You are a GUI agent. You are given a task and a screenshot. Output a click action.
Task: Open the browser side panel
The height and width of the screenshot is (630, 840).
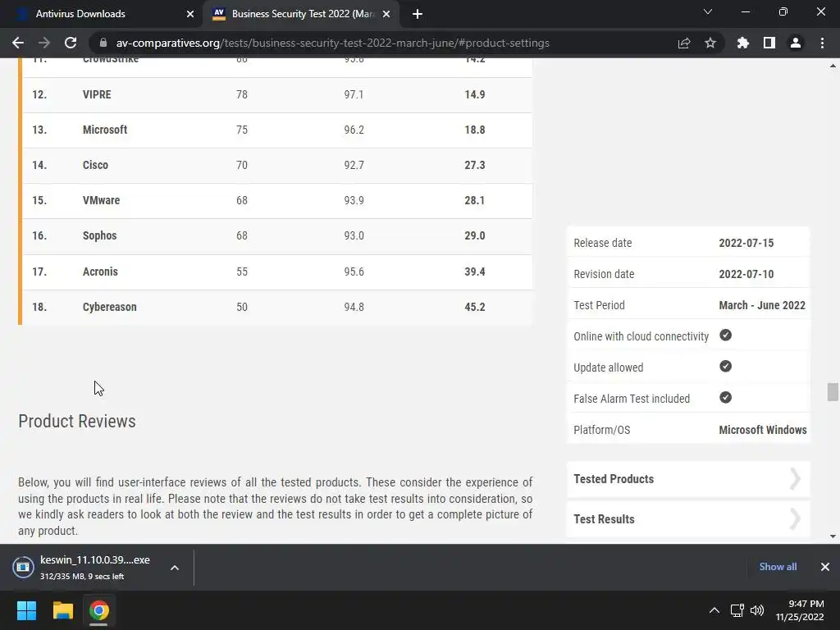[769, 43]
